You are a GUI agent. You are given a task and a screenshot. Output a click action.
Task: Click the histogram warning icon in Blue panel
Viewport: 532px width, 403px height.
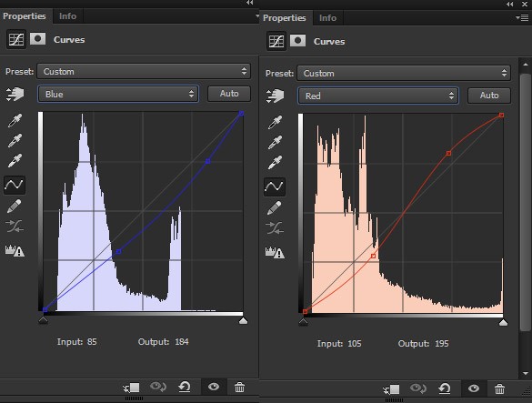click(x=15, y=250)
